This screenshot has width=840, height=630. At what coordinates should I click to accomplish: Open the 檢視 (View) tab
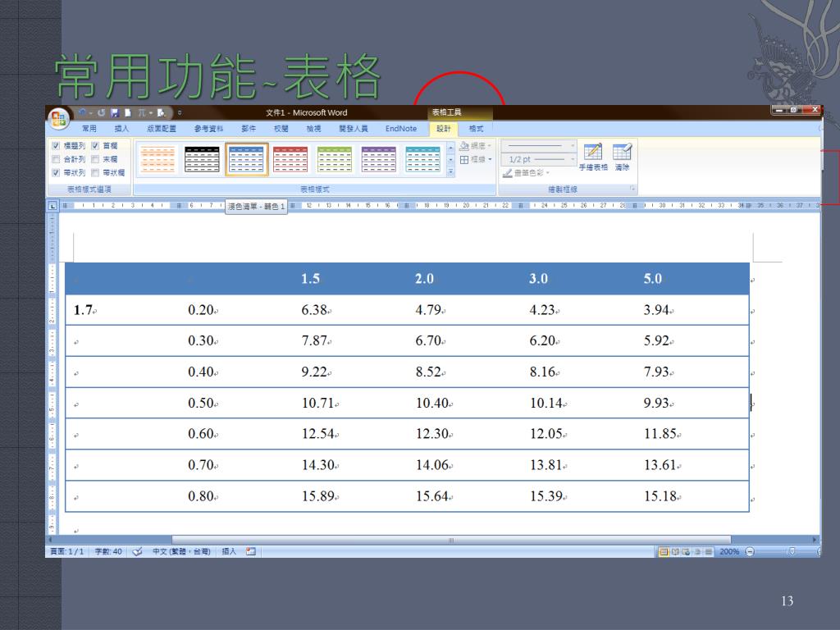313,129
